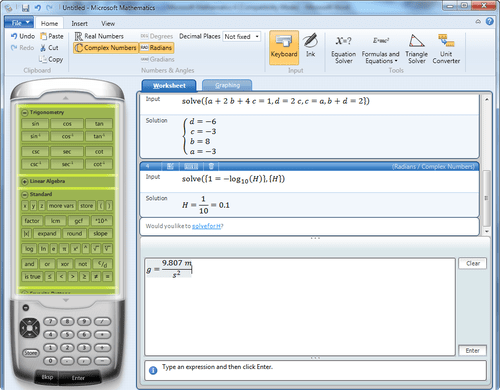Click the worksheet vertical scrollbar thumb
This screenshot has width=500, height=390.
pos(486,198)
